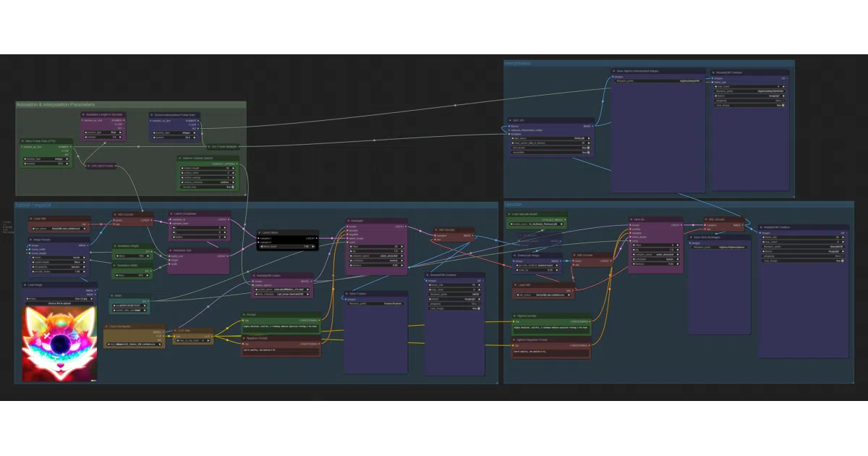This screenshot has height=456, width=868.
Task: Click the HighRes prompt text field
Action: [x=551, y=329]
